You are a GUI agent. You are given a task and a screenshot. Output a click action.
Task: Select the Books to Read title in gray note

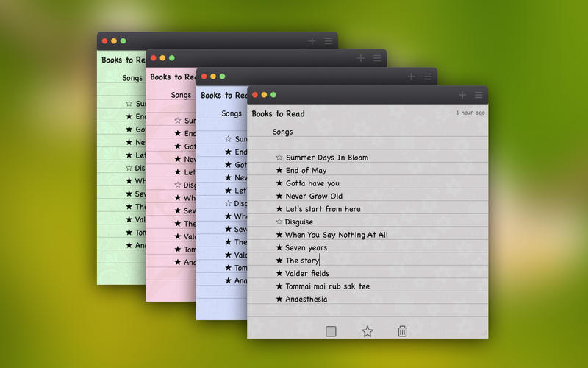(278, 114)
